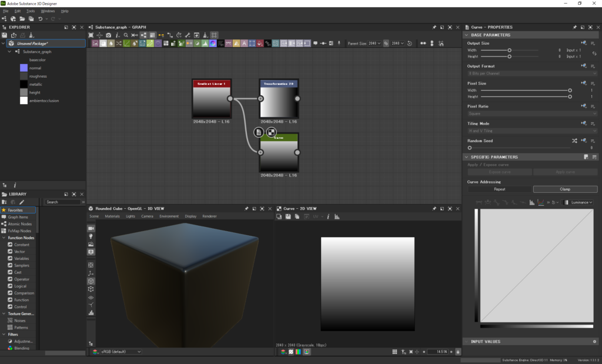Screen dimensions: 602x364
Task: Collapse the Filters library group
Action: tap(4, 335)
